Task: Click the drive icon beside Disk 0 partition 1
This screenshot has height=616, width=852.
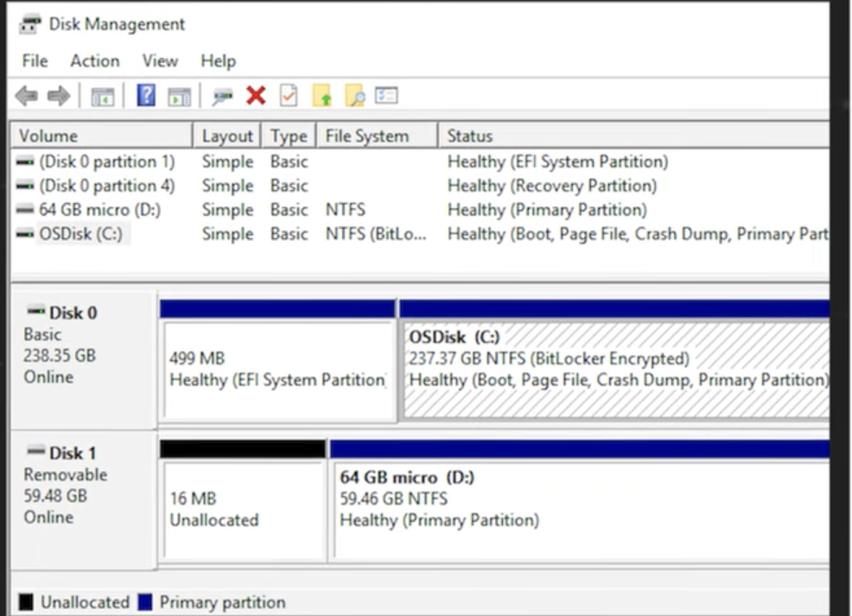Action: [25, 162]
